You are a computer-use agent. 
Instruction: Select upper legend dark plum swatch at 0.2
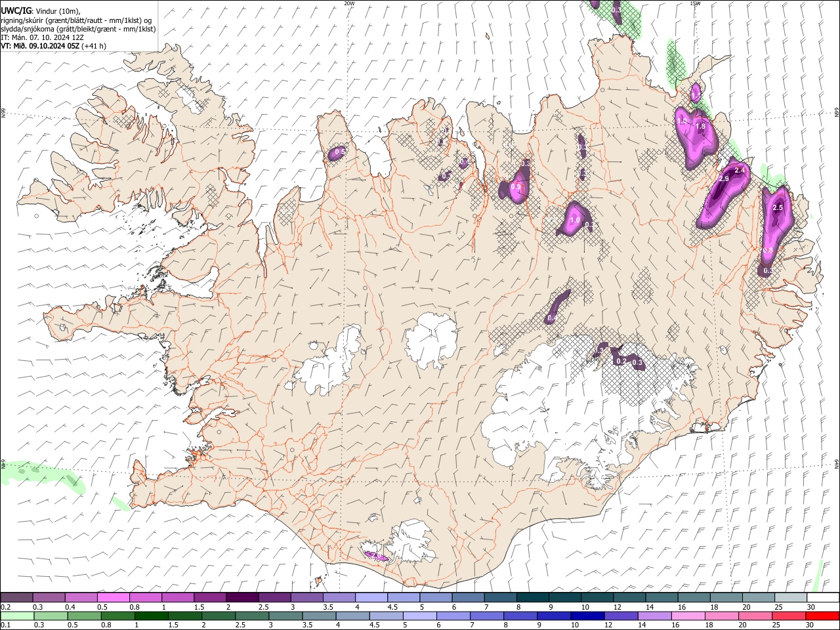coord(16,598)
